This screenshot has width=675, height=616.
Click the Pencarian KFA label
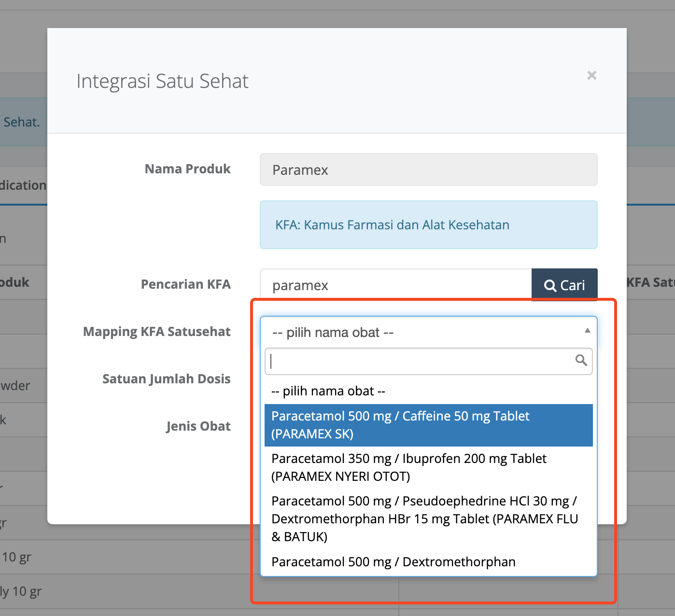(186, 284)
